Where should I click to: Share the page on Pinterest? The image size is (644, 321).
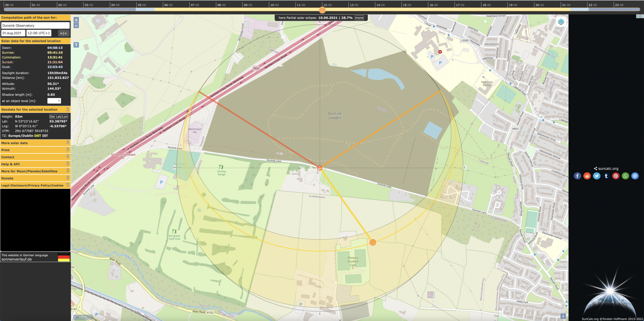click(x=616, y=176)
